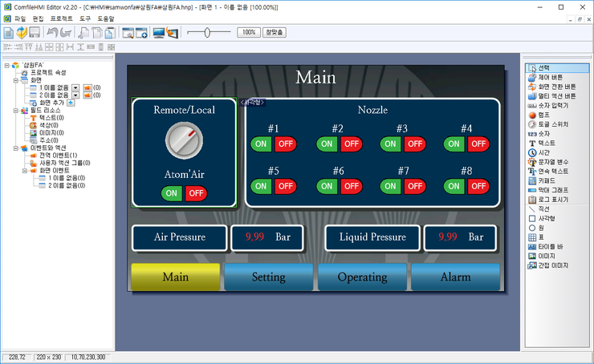This screenshot has height=364, width=594.
Task: Toggle the Atom'Air ON button
Action: 171,193
